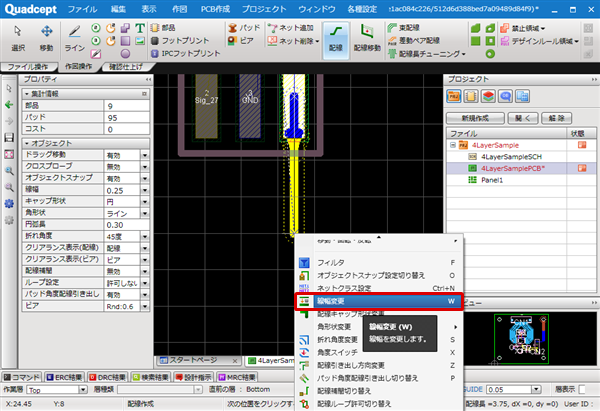Close the スタートページ tab
Screen dimensions: 600x411
[235, 361]
